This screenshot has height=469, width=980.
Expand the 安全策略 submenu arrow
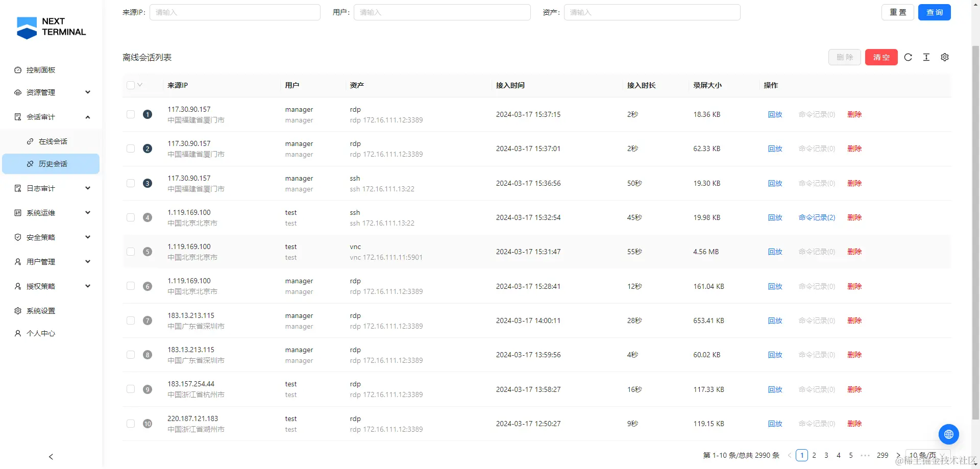point(88,237)
